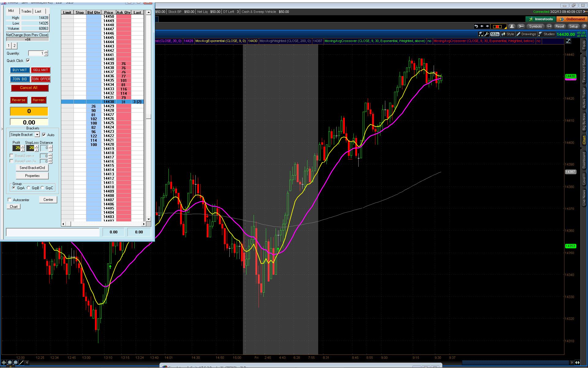Screen dimensions: 588x368
Task: Select the trendline drawing tool
Action: pos(21,363)
